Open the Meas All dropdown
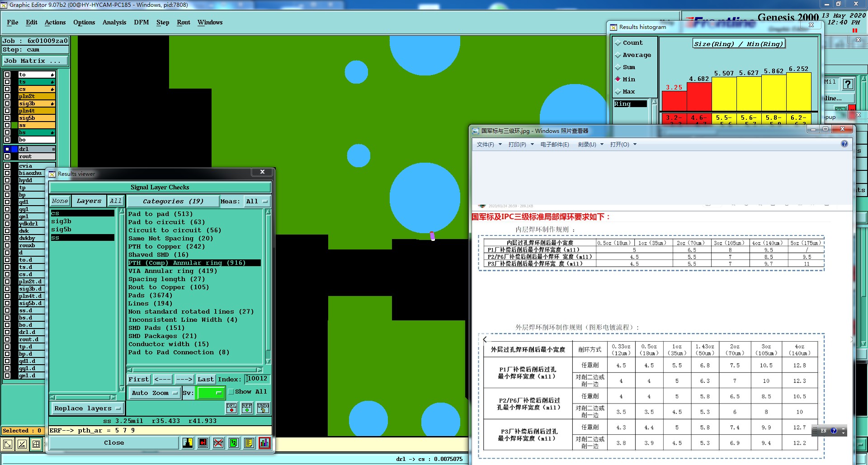868x465 pixels. click(x=257, y=201)
